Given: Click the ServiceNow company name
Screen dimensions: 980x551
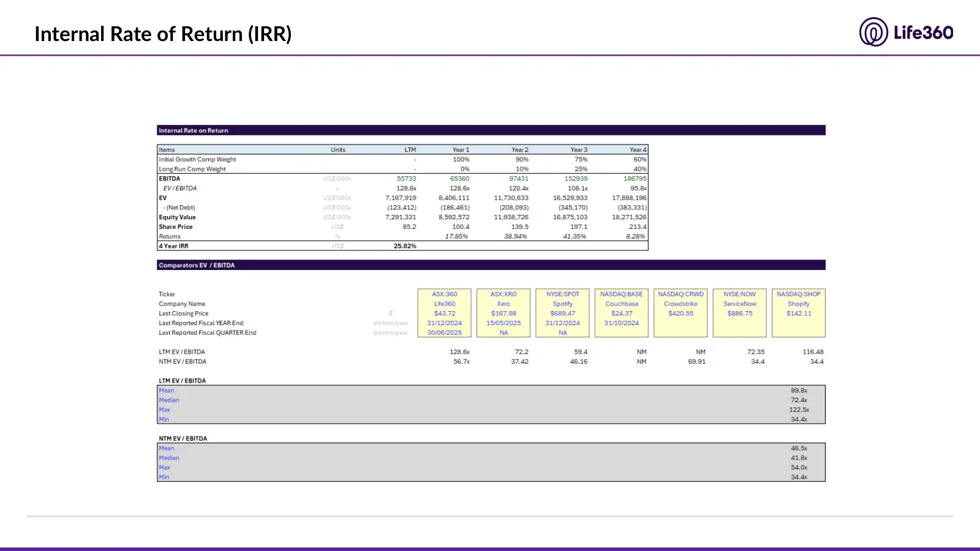Looking at the screenshot, I should [x=740, y=304].
